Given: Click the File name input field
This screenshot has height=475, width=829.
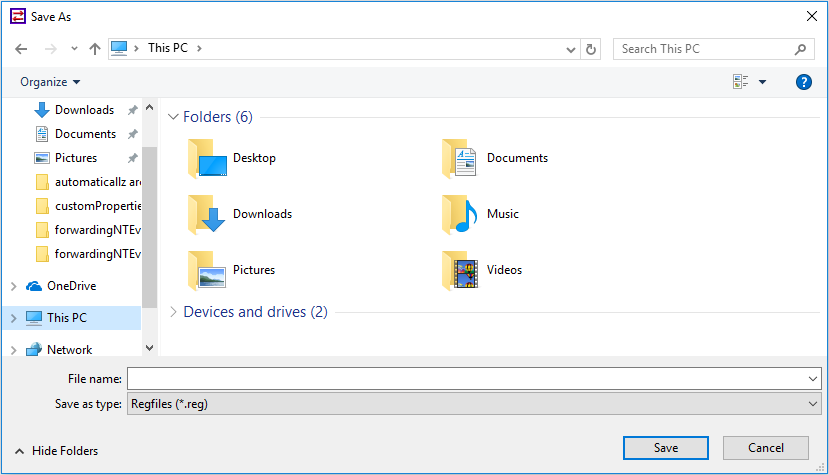Looking at the screenshot, I should pos(465,378).
